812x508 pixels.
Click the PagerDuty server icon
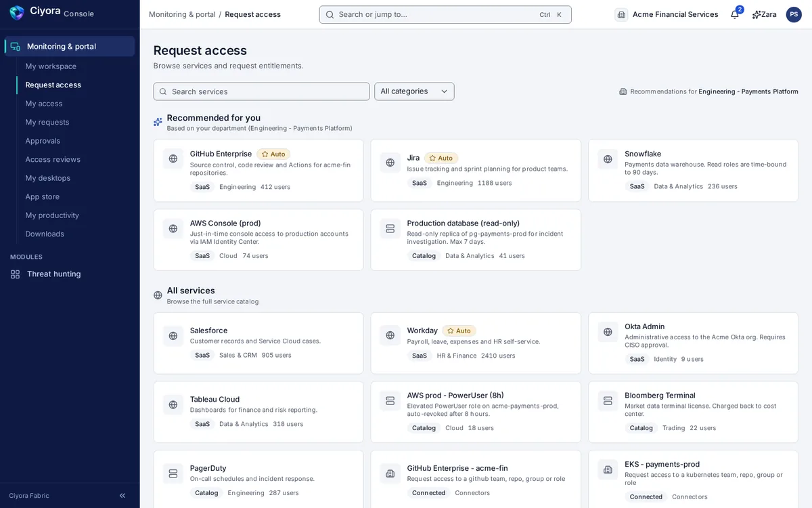tap(173, 473)
